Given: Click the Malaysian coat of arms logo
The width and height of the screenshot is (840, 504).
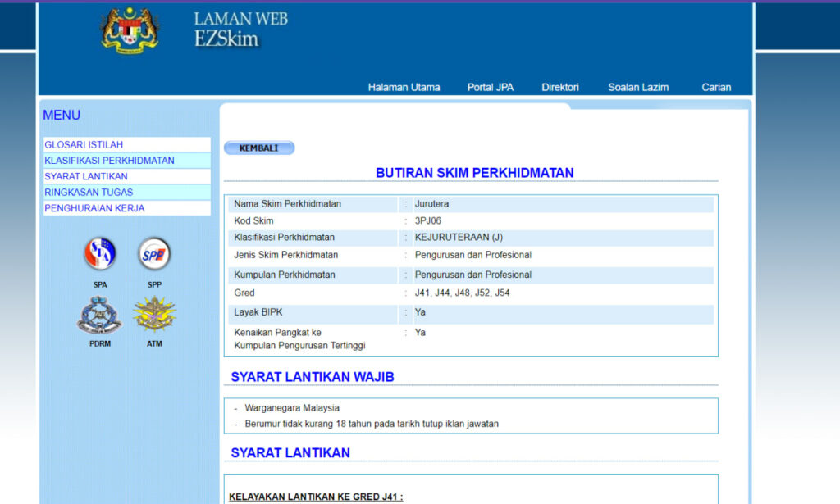Looking at the screenshot, I should point(130,30).
